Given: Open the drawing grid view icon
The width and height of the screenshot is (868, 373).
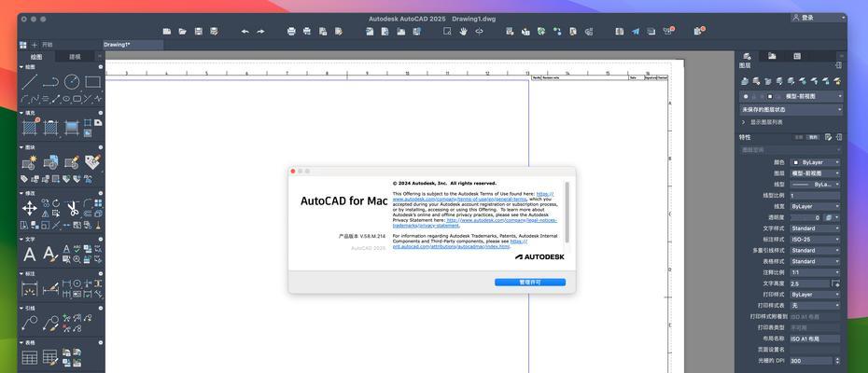Looking at the screenshot, I should tap(23, 44).
